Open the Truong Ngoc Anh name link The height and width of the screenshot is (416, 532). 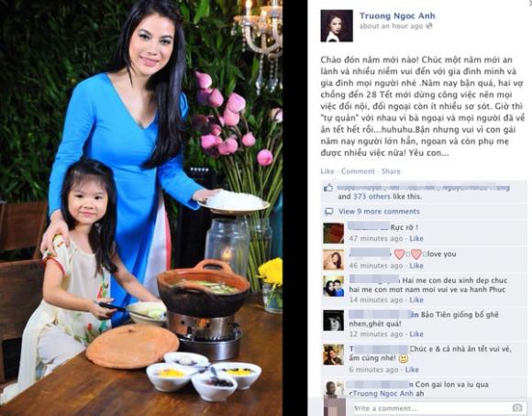point(397,16)
